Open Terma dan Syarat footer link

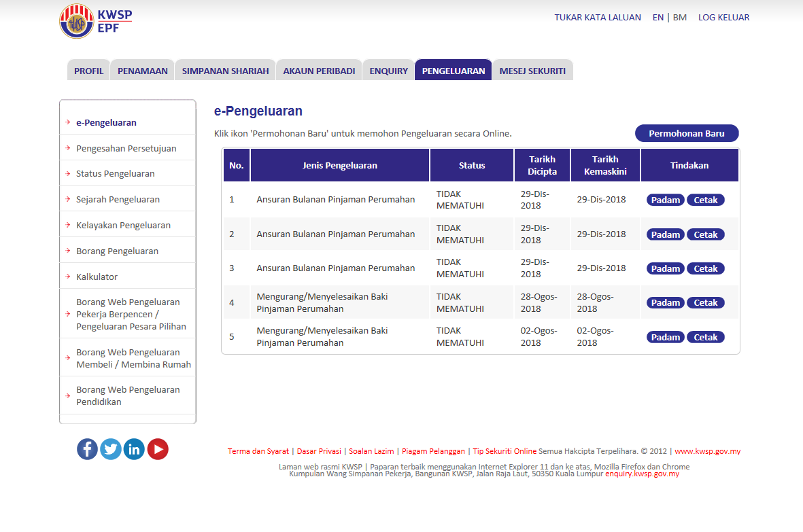coord(258,451)
